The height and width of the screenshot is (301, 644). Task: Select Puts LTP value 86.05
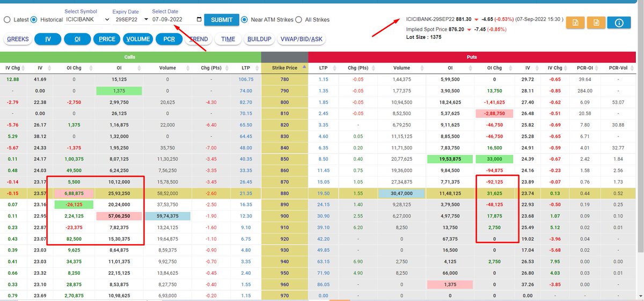pyautogui.click(x=324, y=283)
